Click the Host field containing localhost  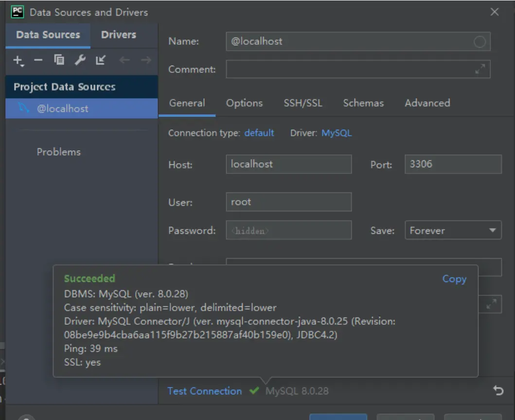(x=289, y=164)
